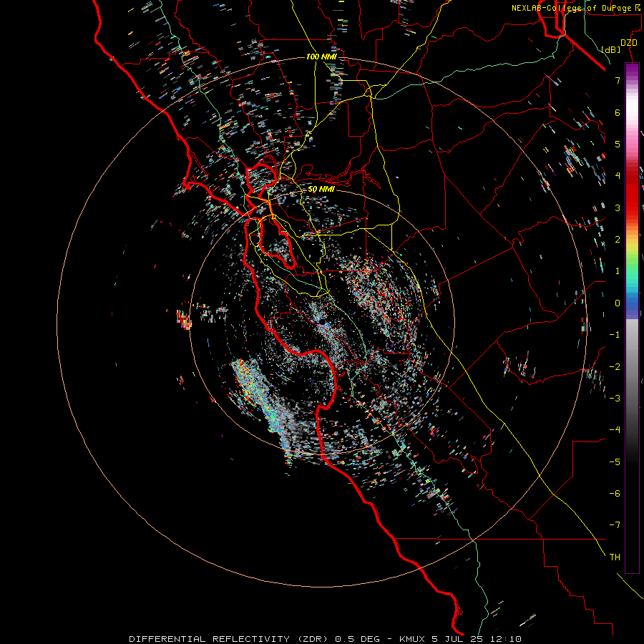Viewport: 644px width, 644px height.
Task: Click the -7 value on legend
Action: pos(615,525)
